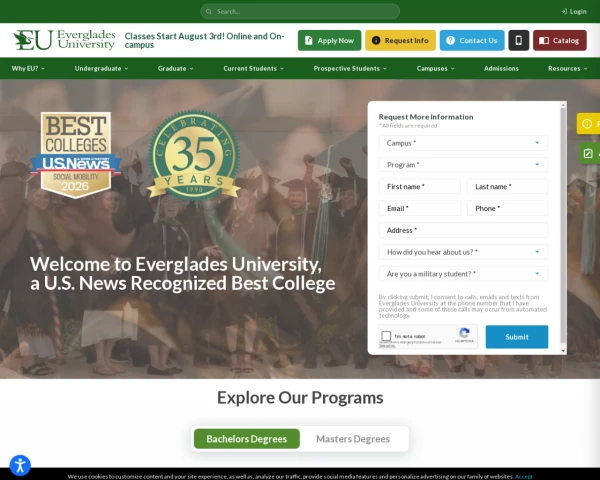The width and height of the screenshot is (600, 480).
Task: Click the search magnifier icon
Action: point(209,11)
